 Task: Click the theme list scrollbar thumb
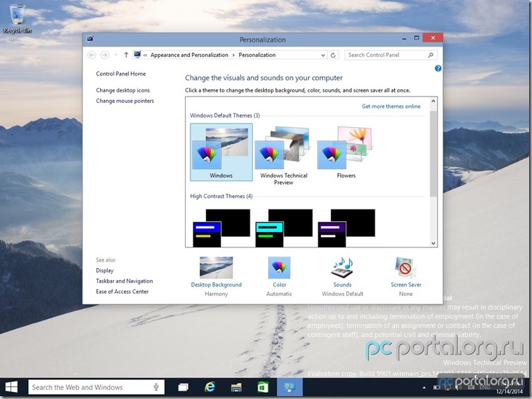pos(433,153)
